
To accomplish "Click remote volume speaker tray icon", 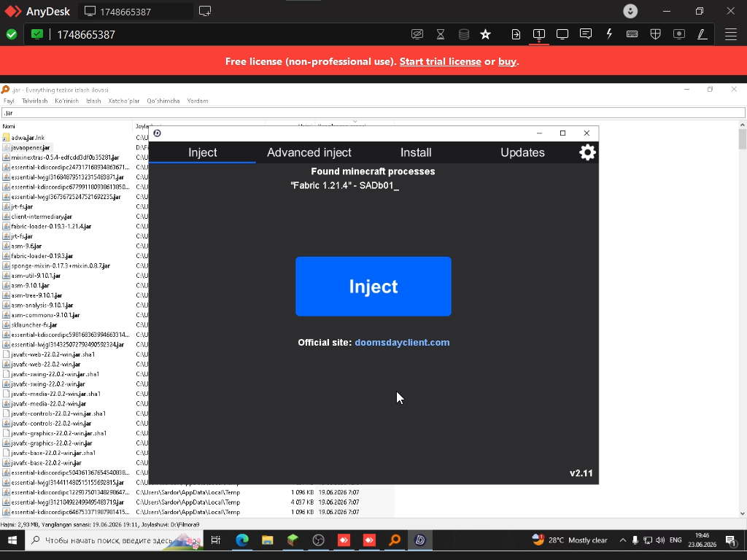I will (x=659, y=540).
